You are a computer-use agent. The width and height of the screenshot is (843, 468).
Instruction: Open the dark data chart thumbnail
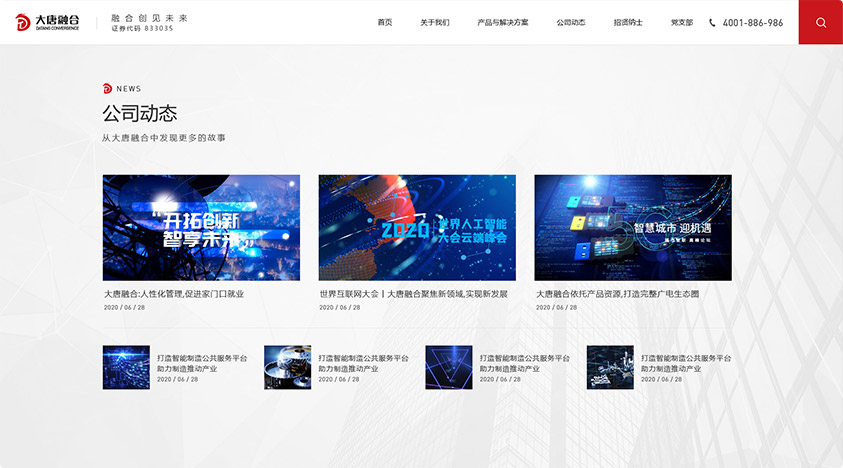pos(610,367)
